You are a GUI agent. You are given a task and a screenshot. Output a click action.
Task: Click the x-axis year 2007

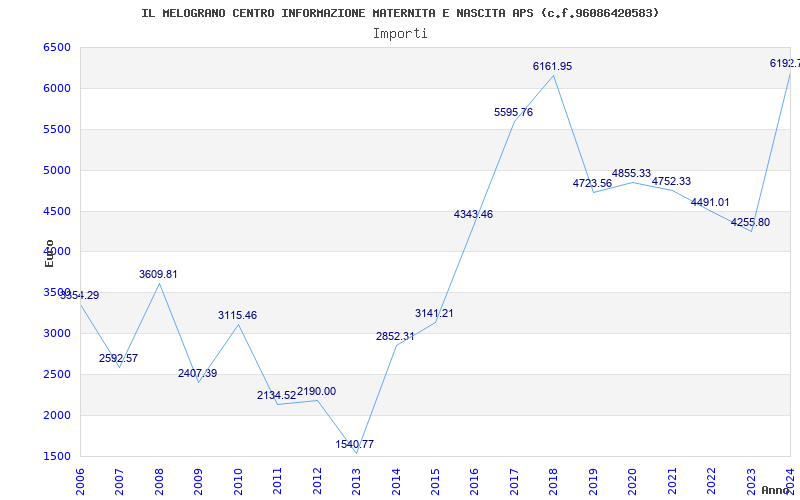pyautogui.click(x=119, y=481)
